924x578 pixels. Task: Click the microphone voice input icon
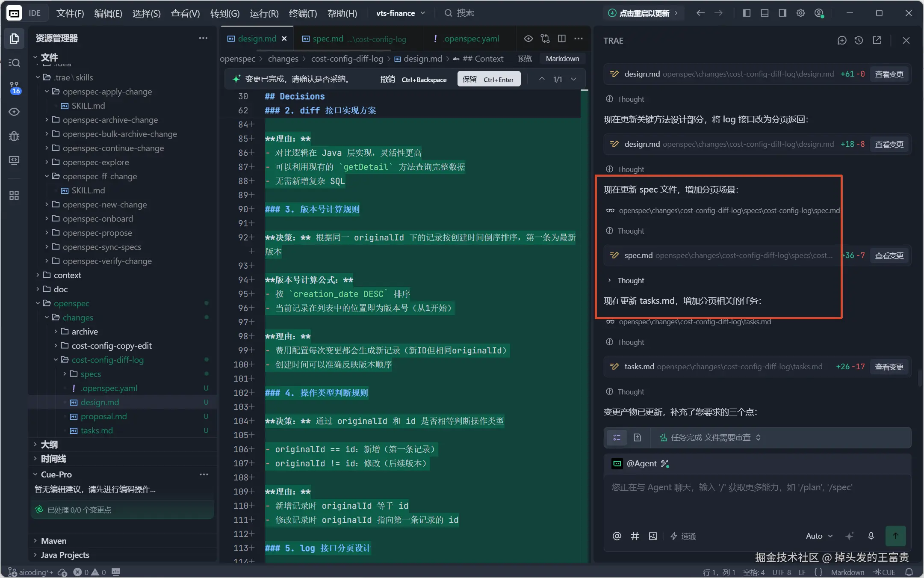pyautogui.click(x=871, y=536)
